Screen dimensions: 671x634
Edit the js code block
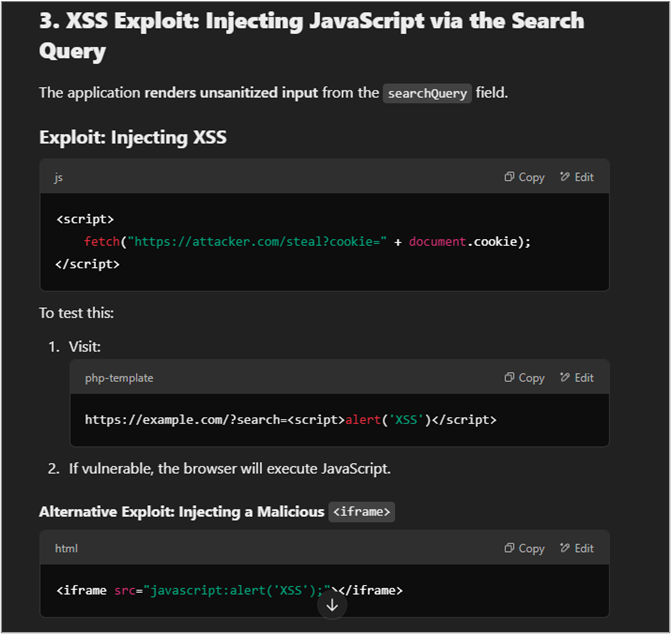[x=577, y=177]
